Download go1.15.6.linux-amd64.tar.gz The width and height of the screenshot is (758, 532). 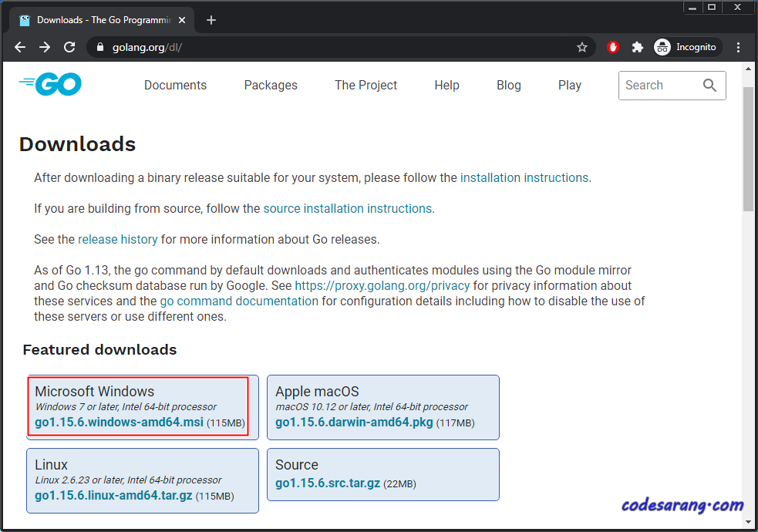click(x=113, y=495)
